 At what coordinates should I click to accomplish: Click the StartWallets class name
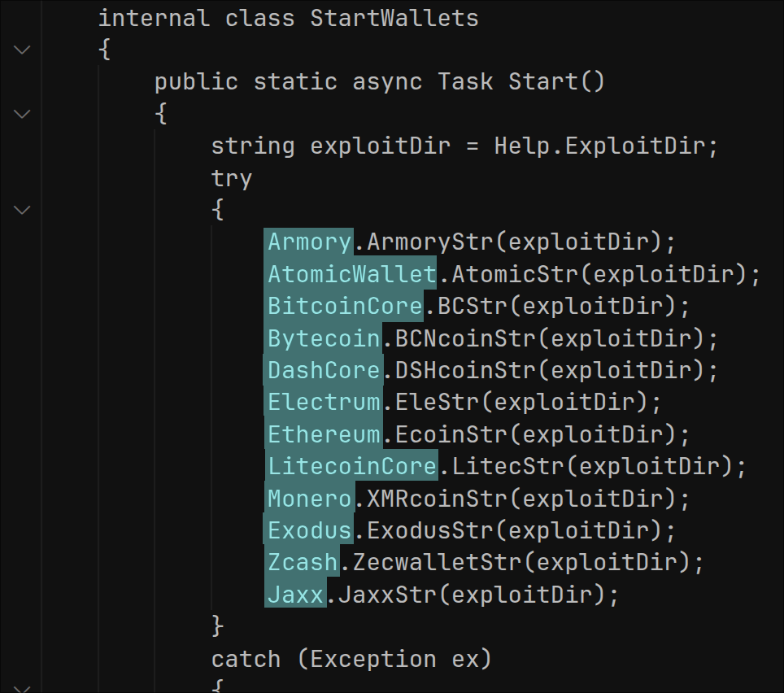394,18
